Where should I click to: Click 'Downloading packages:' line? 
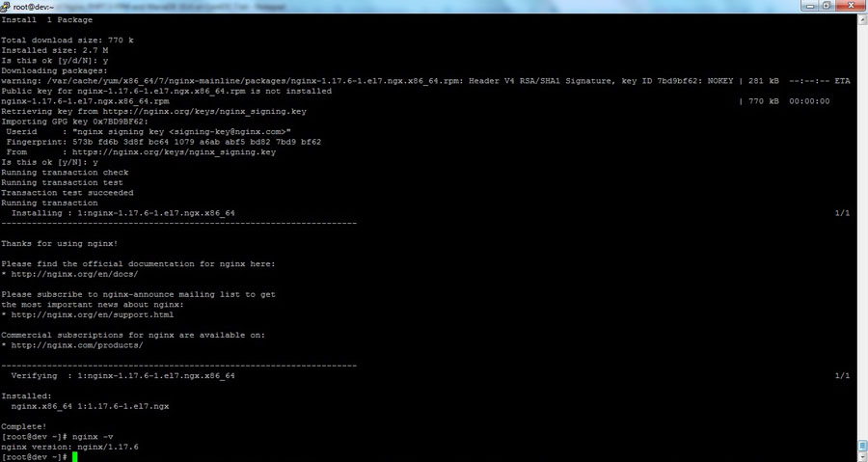(54, 70)
